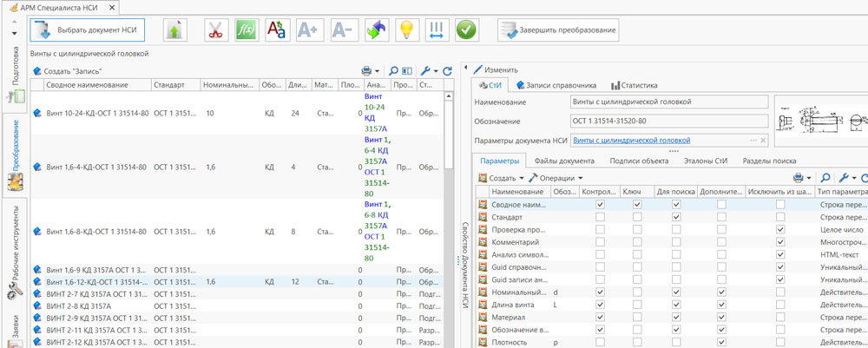Open the Подписи объекта tab

coord(639,161)
